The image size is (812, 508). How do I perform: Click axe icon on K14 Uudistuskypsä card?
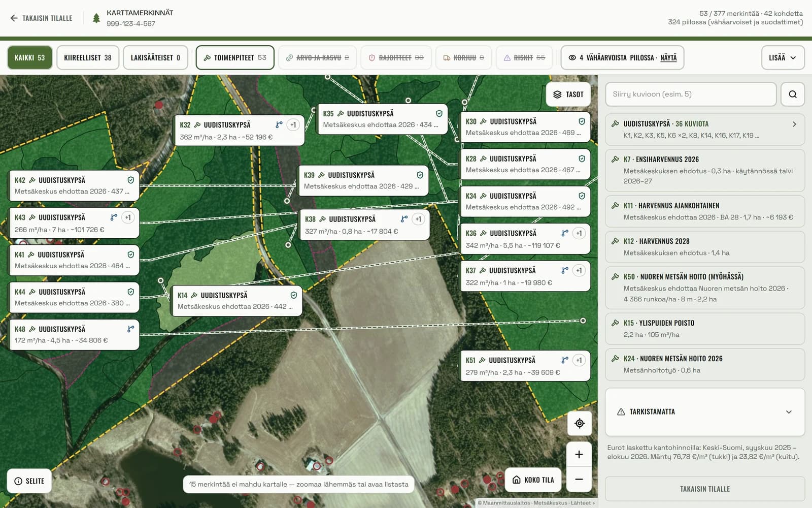194,295
